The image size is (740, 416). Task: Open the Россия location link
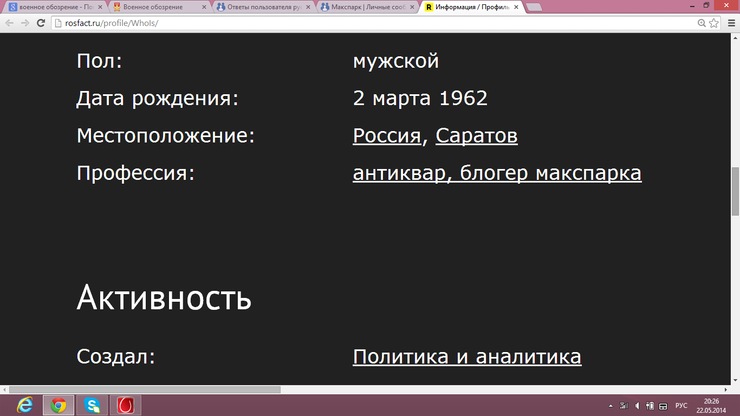click(387, 136)
